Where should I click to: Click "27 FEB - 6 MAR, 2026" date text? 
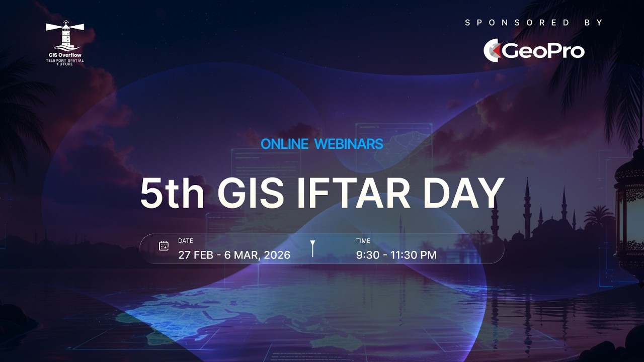point(234,255)
